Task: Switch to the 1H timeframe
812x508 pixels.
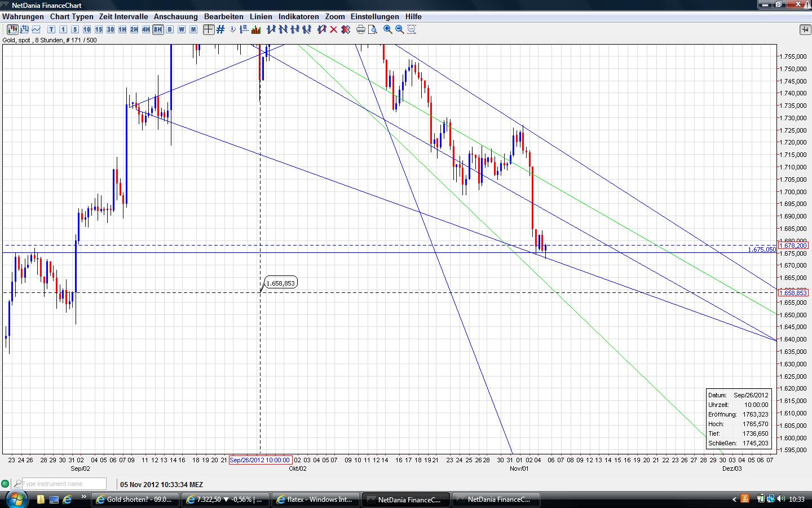Action: (x=122, y=29)
